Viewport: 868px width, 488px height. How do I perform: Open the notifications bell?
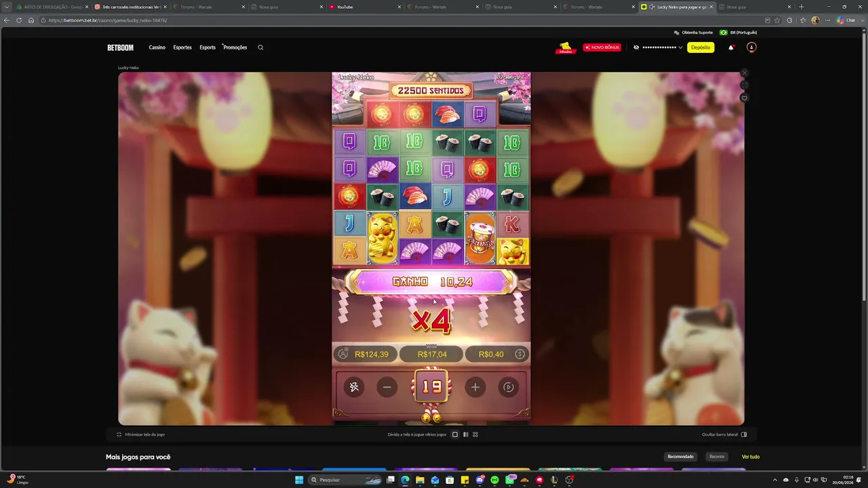731,47
